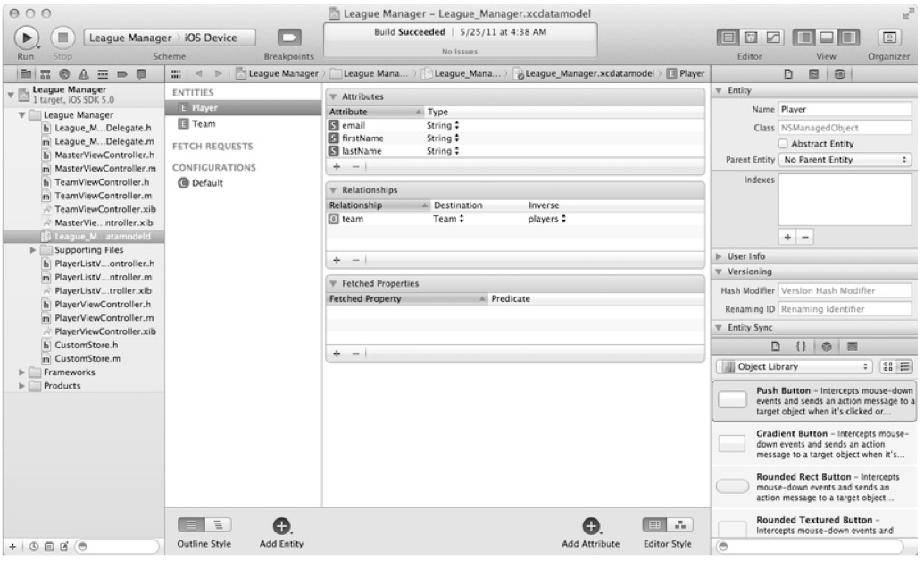Screen dimensions: 924x561
Task: Expand the Frameworks group
Action: point(21,373)
